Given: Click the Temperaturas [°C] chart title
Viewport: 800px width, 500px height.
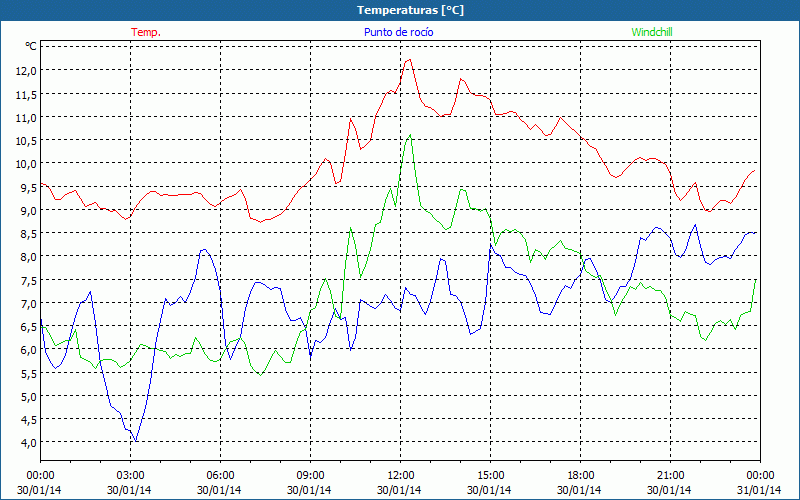Looking at the screenshot, I should click(410, 10).
